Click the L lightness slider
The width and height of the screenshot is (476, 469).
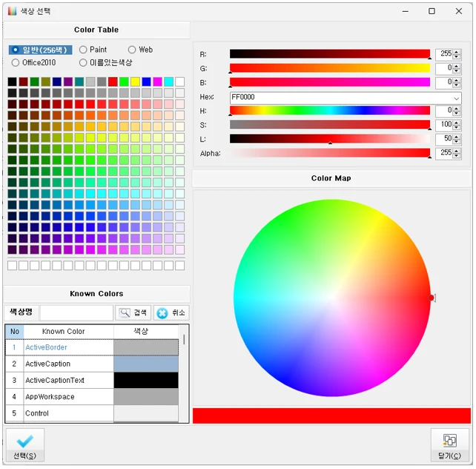tap(330, 139)
